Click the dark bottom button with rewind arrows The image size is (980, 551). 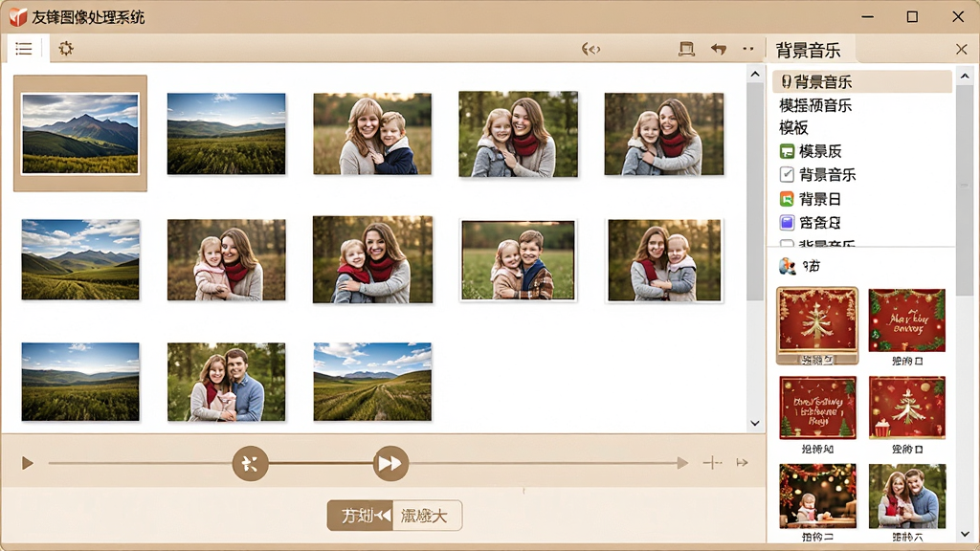point(361,516)
